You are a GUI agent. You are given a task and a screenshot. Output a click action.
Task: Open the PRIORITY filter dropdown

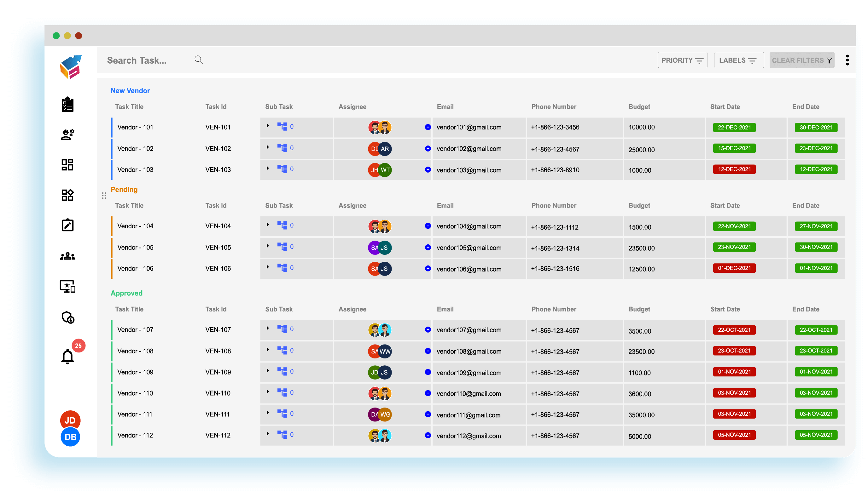682,60
